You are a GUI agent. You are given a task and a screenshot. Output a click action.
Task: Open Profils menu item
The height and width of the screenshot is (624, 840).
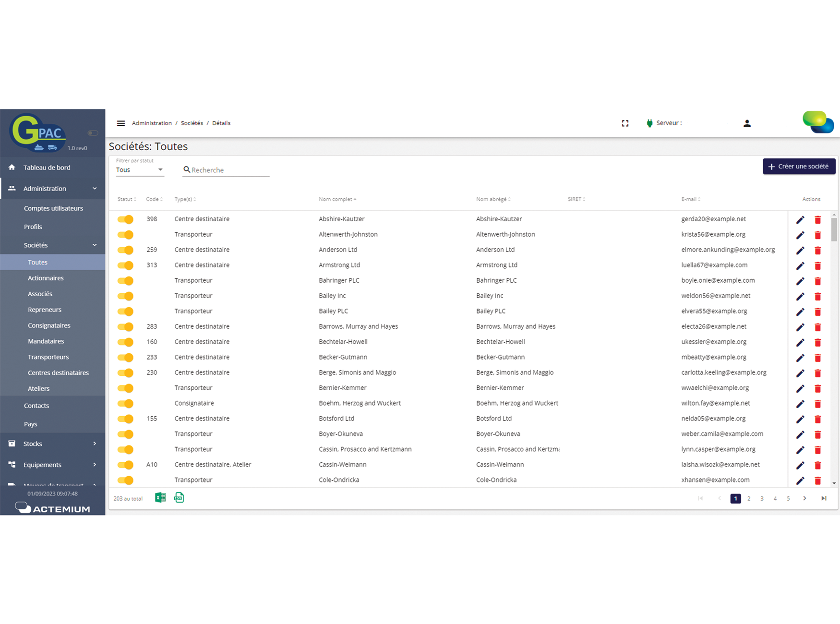(x=33, y=227)
